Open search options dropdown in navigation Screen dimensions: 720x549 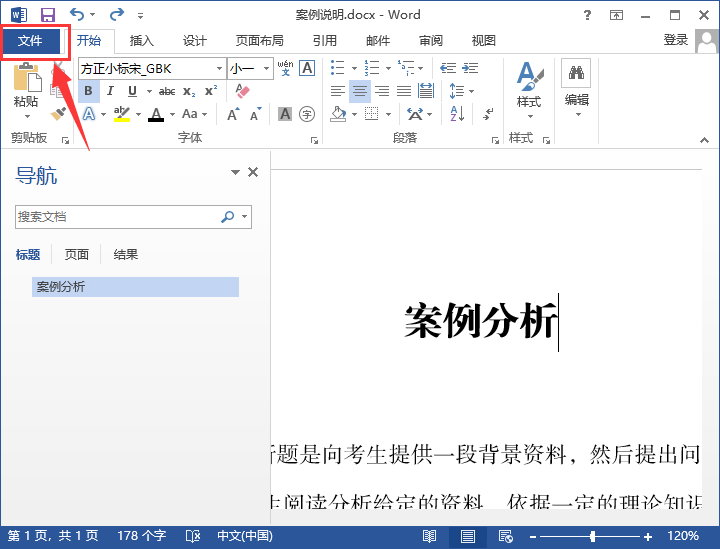[x=245, y=217]
